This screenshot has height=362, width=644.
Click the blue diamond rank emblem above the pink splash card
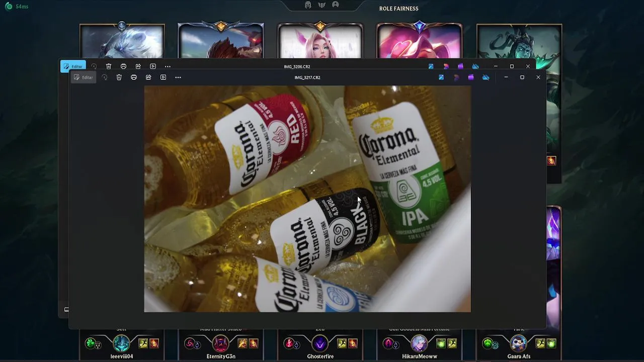point(420,26)
